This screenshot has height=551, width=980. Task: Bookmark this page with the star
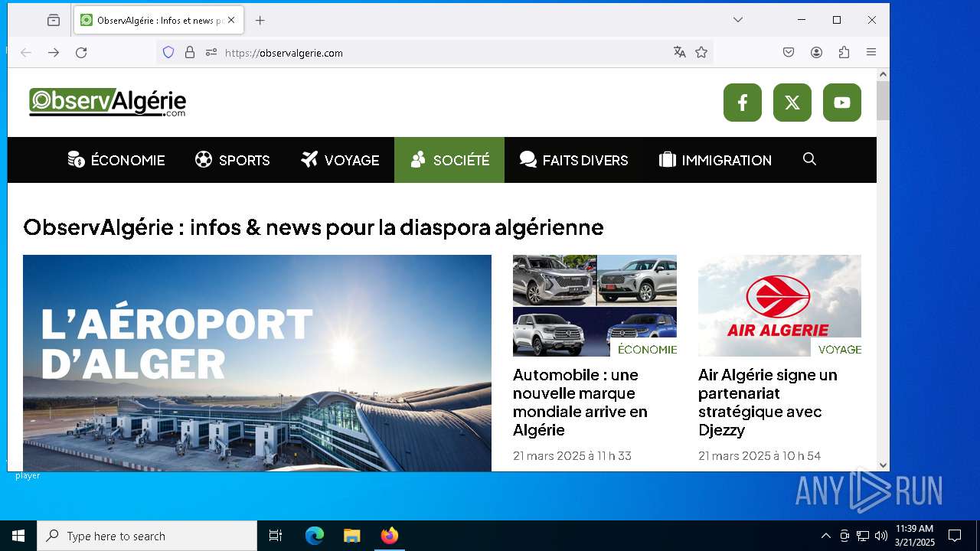tap(701, 52)
